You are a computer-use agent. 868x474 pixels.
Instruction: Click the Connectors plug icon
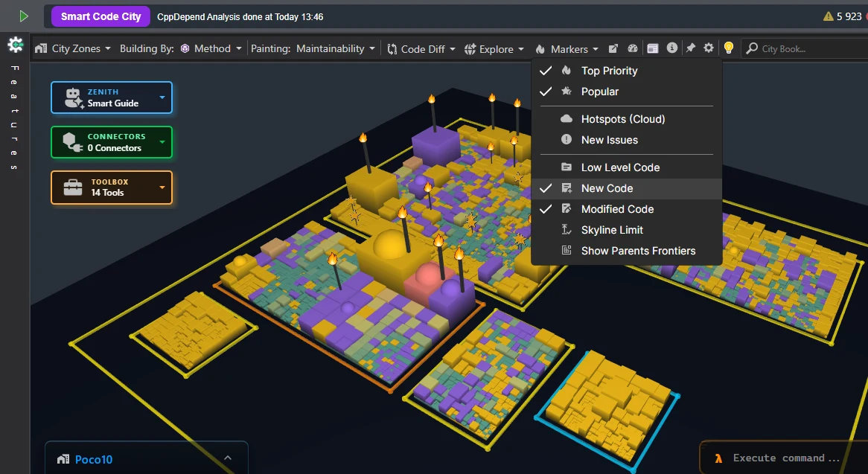tap(73, 142)
